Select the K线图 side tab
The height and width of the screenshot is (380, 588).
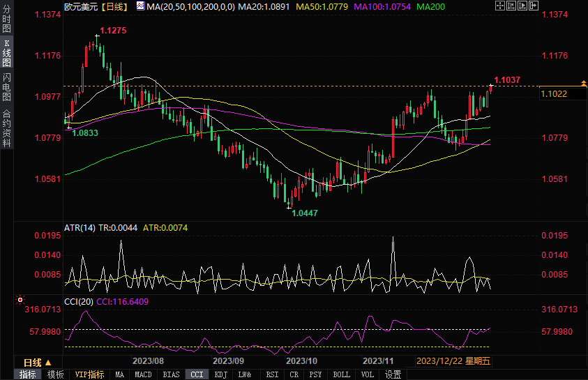[x=6, y=52]
